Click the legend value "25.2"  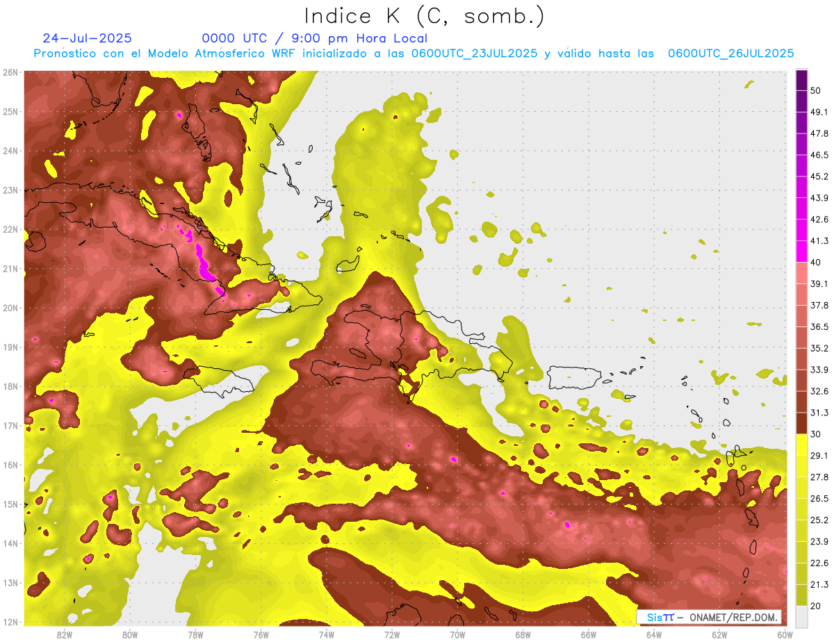(819, 520)
